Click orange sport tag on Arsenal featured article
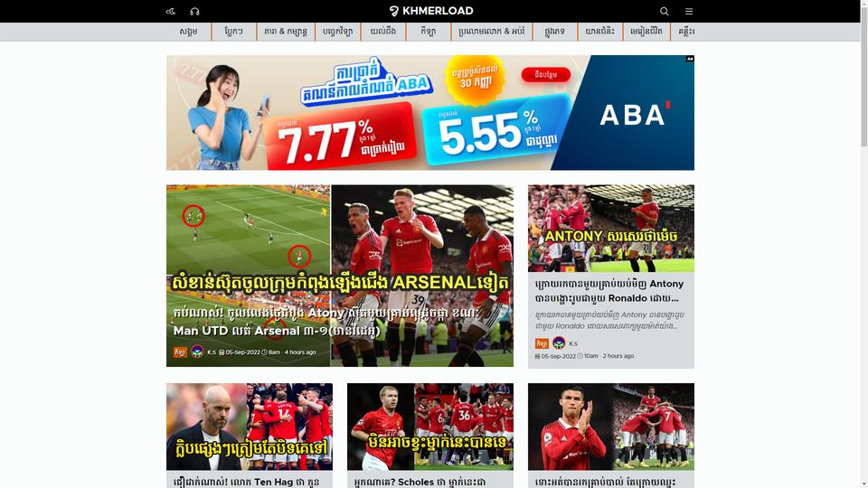The height and width of the screenshot is (488, 868). 180,352
